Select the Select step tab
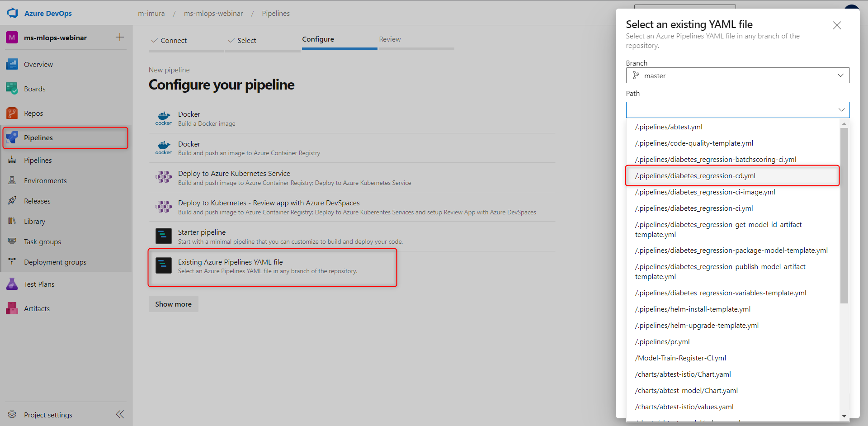Screen dimensions: 868x426 tap(263, 40)
